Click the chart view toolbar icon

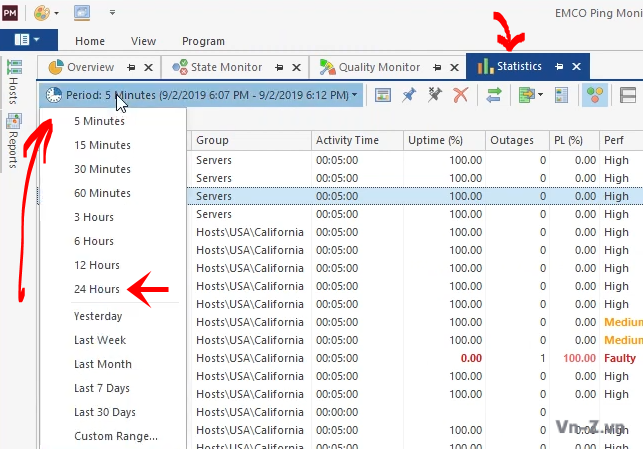coord(383,95)
